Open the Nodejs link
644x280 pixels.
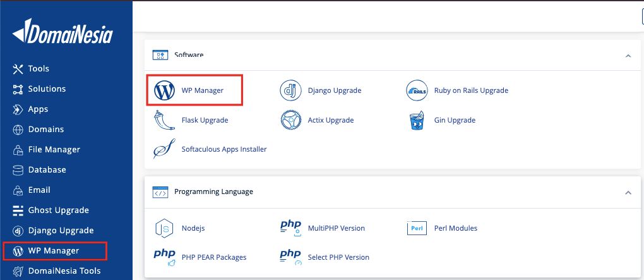tap(193, 228)
